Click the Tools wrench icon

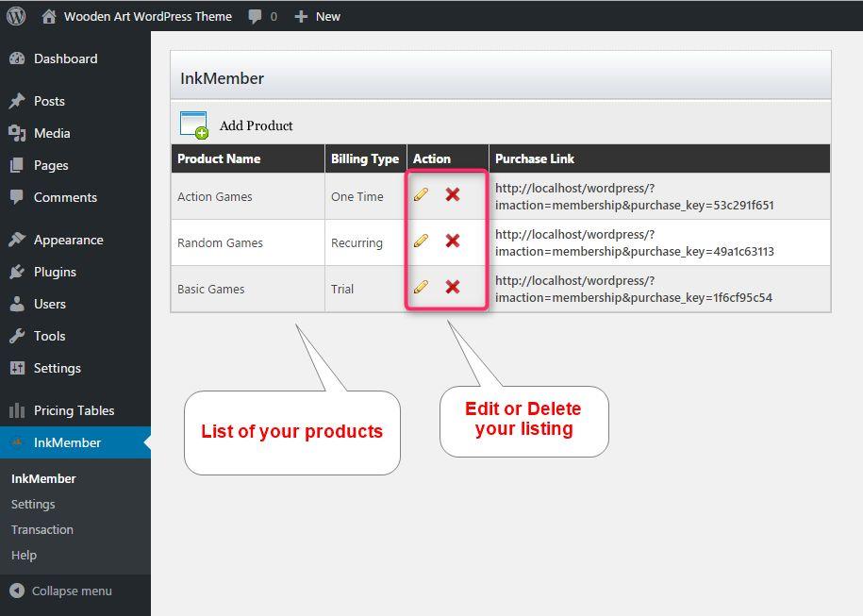pos(17,336)
